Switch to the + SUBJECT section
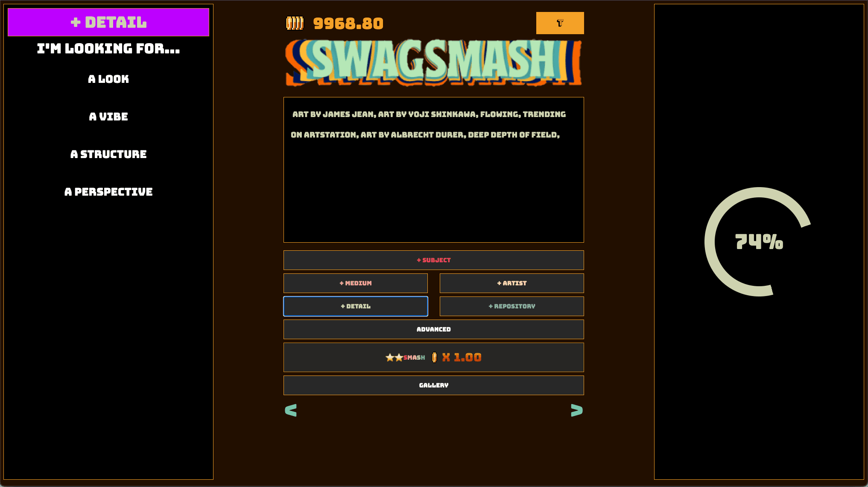 [434, 260]
